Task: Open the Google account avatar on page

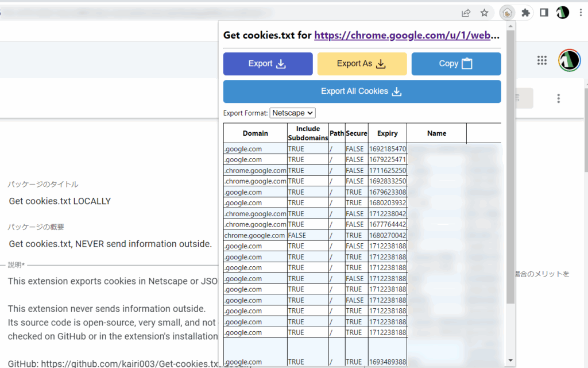Action: pyautogui.click(x=569, y=60)
